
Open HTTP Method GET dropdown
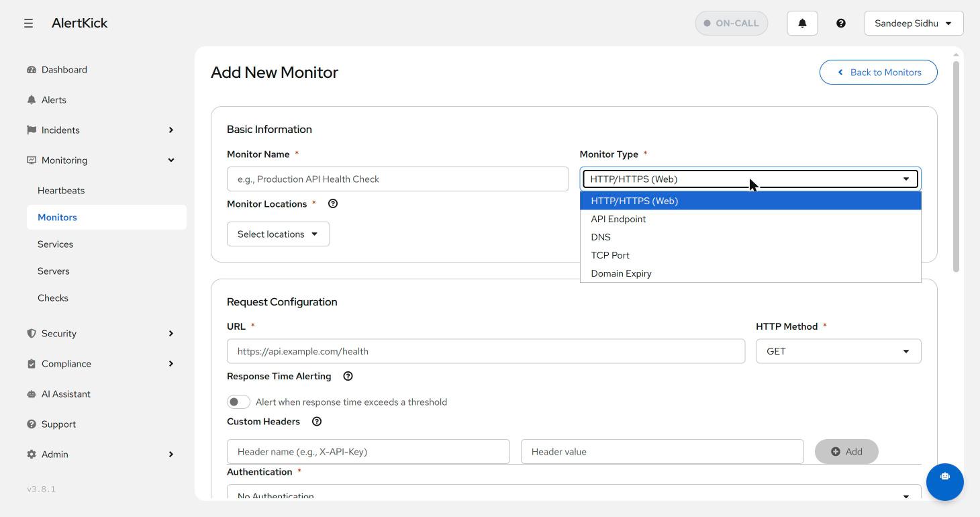click(x=838, y=351)
